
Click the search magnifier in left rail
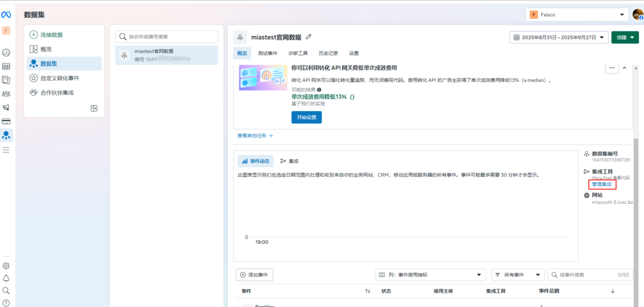coord(6,291)
